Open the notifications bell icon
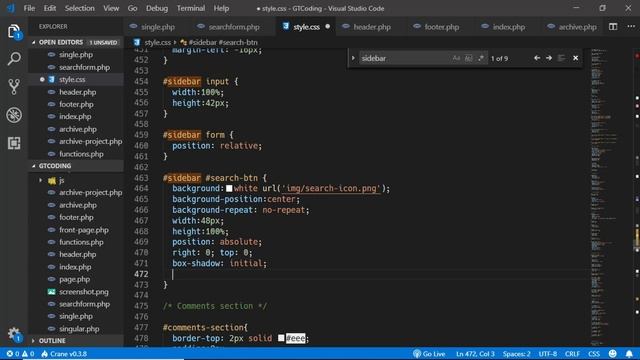This screenshot has width=640, height=360. 629,354
